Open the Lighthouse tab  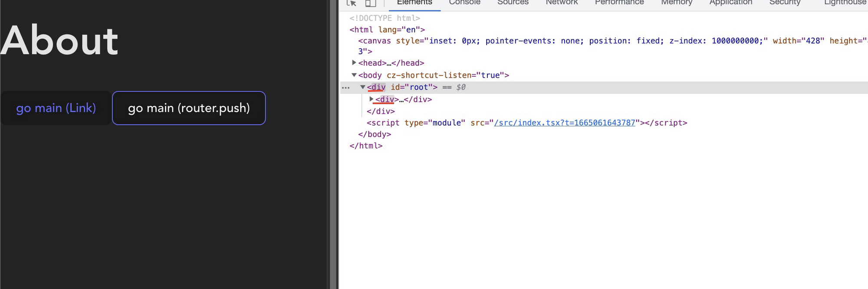pos(845,3)
